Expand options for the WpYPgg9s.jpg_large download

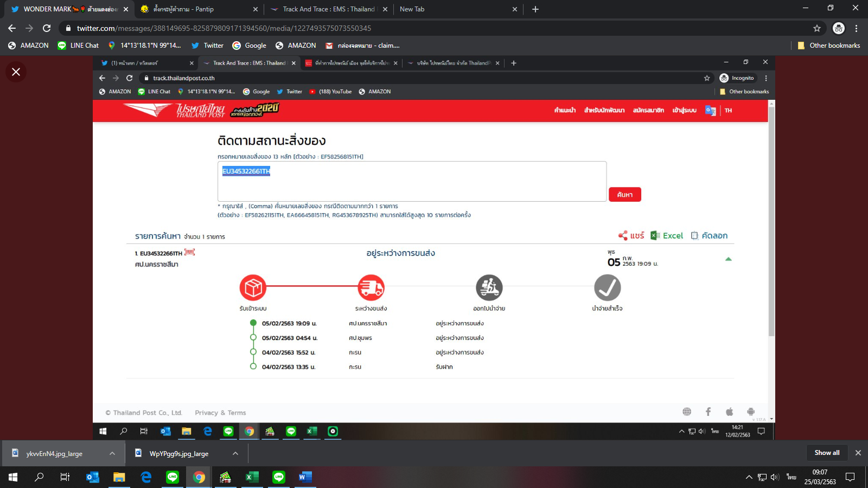coord(235,454)
